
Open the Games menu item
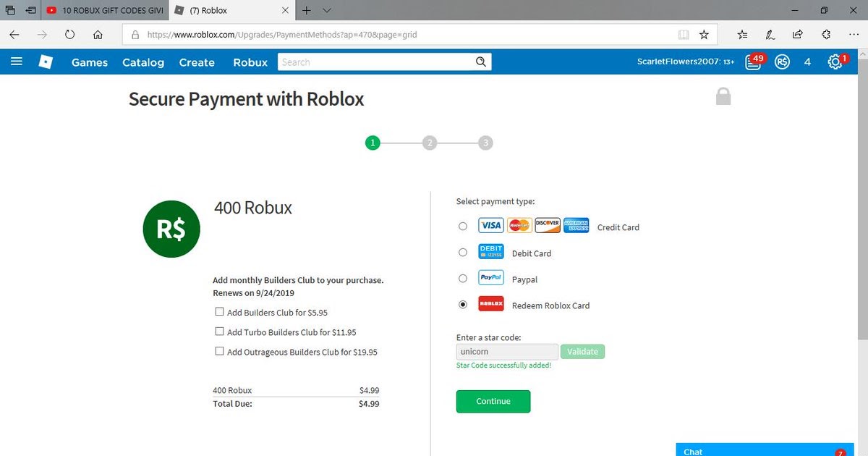point(90,62)
